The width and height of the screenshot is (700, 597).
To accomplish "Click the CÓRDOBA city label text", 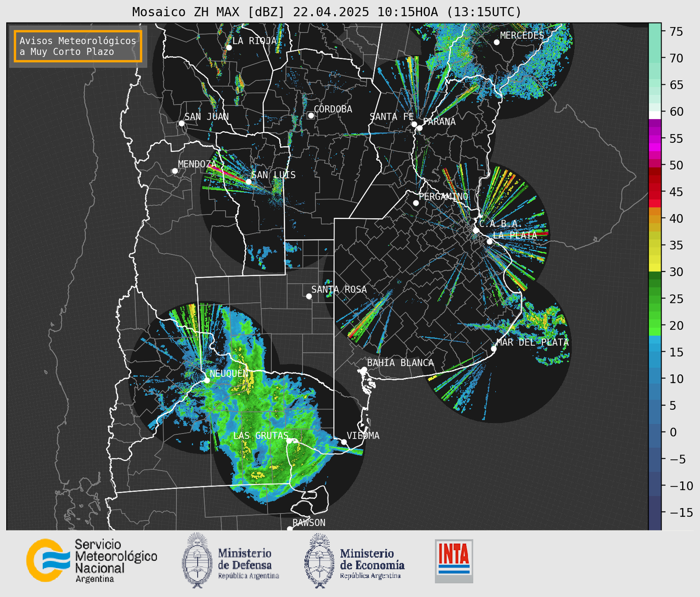I will 333,109.
